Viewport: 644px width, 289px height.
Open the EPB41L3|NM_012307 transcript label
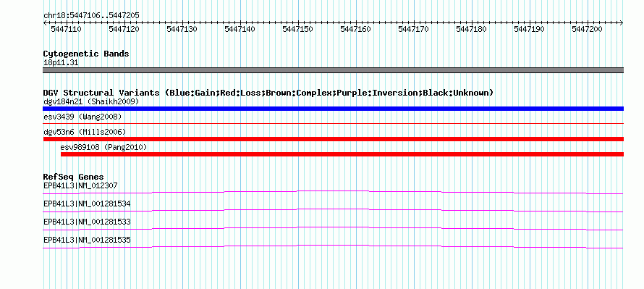pyautogui.click(x=80, y=186)
